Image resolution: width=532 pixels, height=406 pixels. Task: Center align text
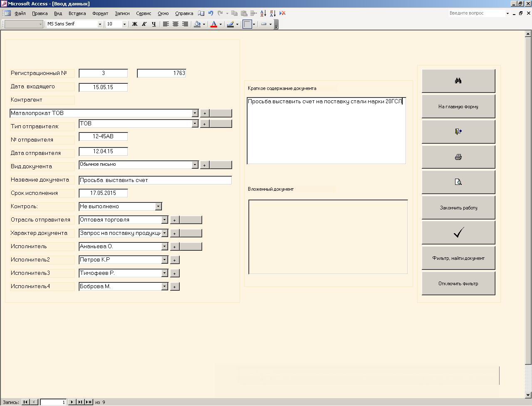176,24
